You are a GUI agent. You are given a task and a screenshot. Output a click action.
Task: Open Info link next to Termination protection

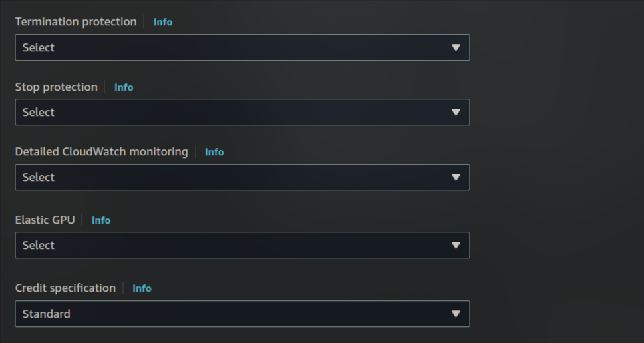click(x=162, y=22)
